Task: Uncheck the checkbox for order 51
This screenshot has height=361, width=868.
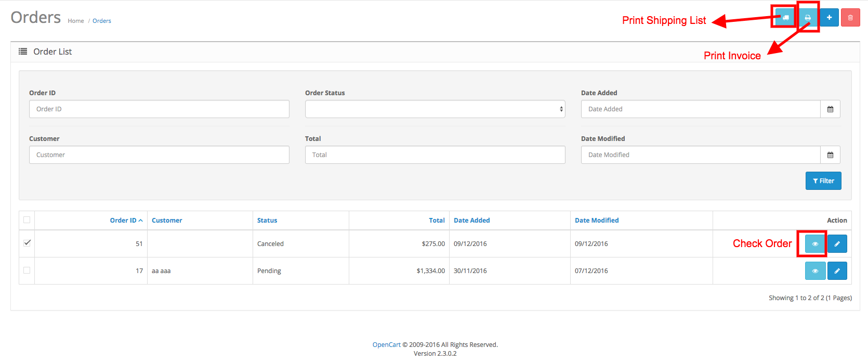Action: (x=27, y=243)
